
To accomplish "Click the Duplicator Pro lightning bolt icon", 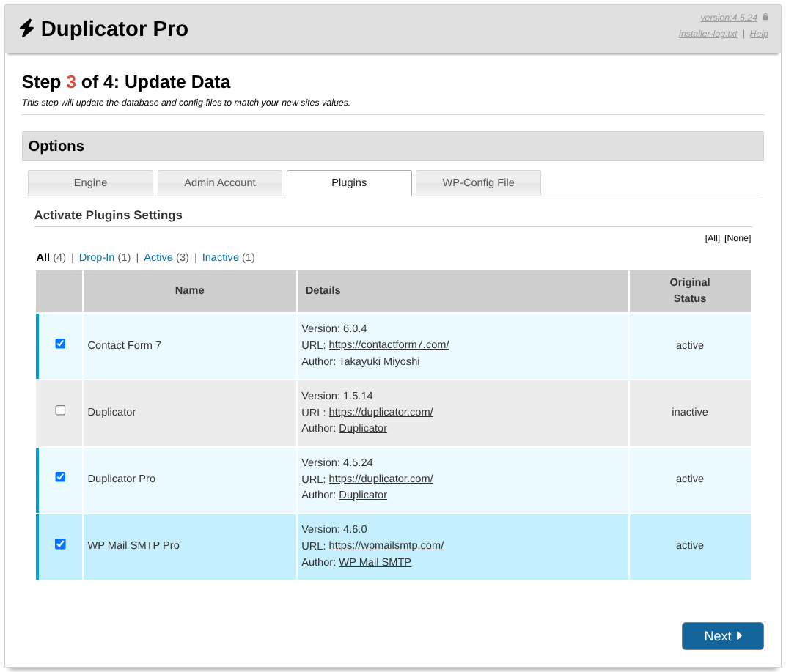I will 26,29.
